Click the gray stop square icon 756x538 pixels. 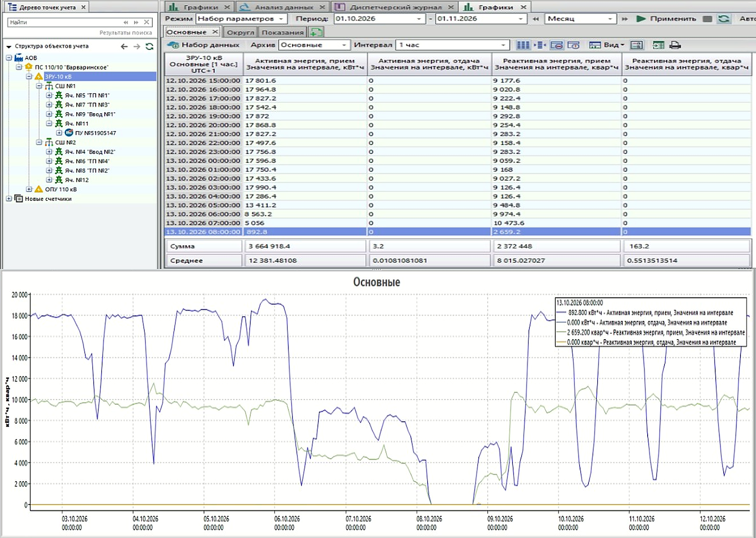707,19
